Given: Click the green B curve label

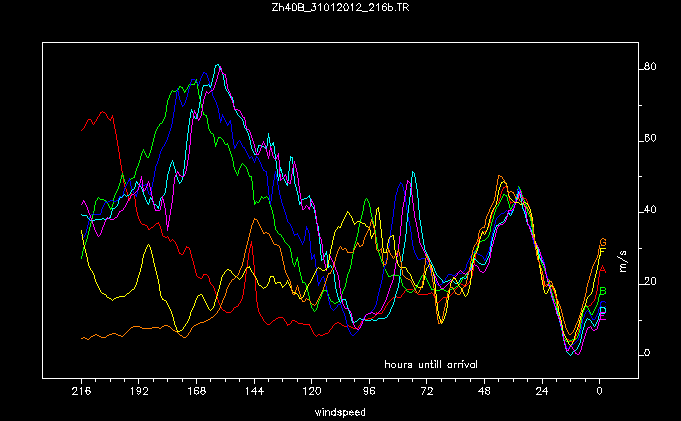Looking at the screenshot, I should coord(603,291).
